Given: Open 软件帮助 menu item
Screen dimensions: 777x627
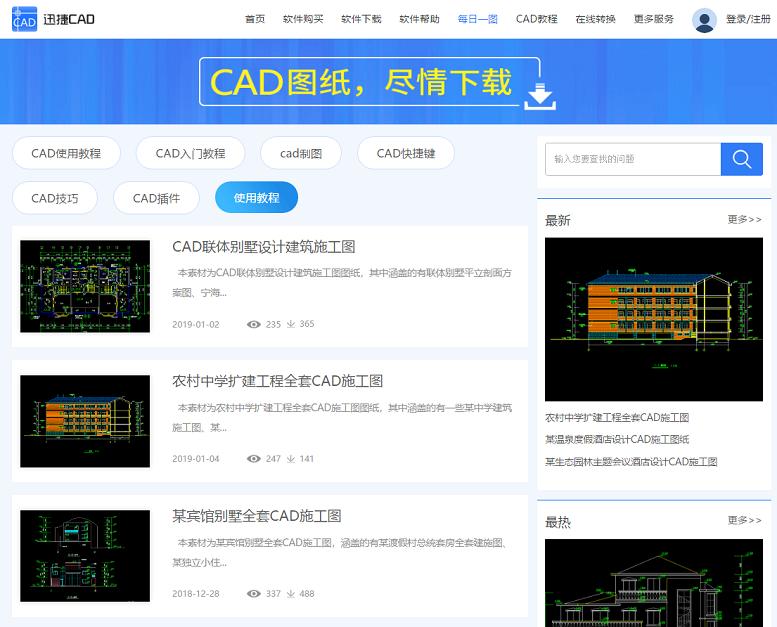Looking at the screenshot, I should tap(419, 19).
